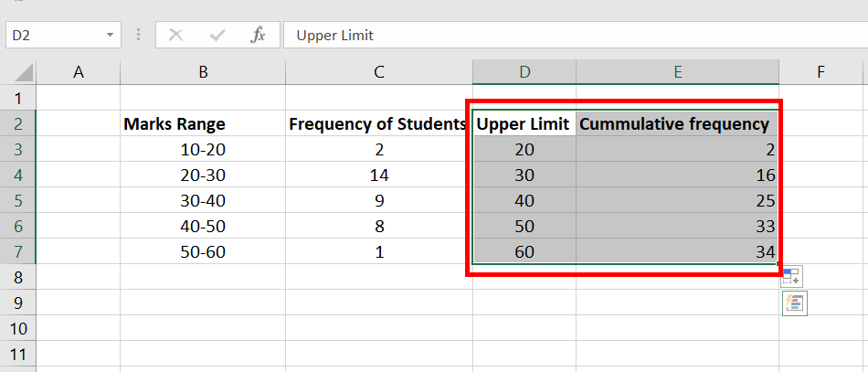The height and width of the screenshot is (372, 868).
Task: Select the cell containing 10-20
Action: coord(203,149)
